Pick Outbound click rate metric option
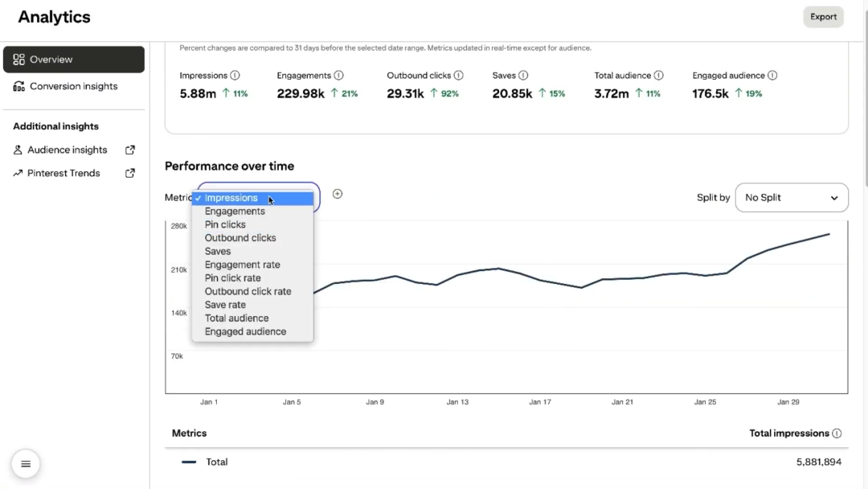This screenshot has width=868, height=489. pos(248,291)
